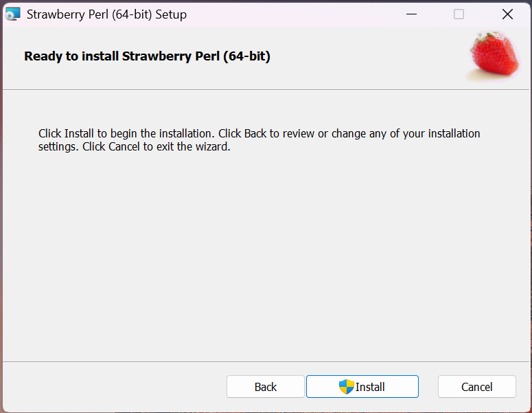This screenshot has width=532, height=413.
Task: Go back to the previous installer step
Action: pyautogui.click(x=265, y=387)
